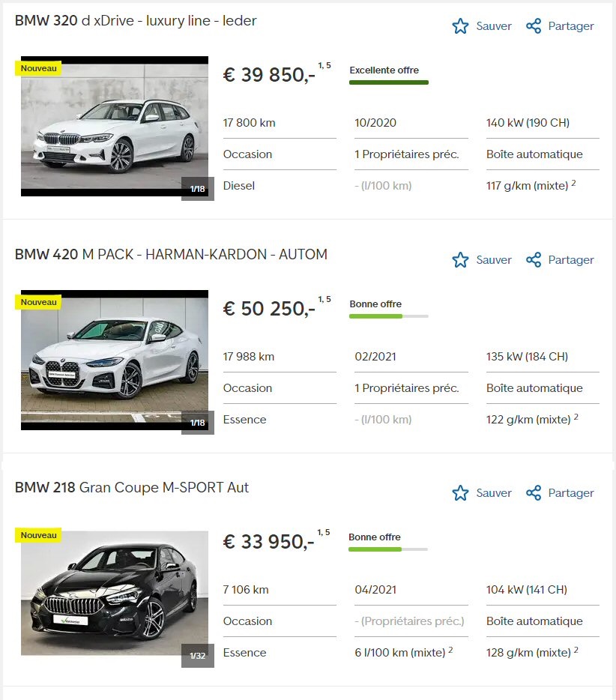Click star icon for BMW 420 listing
This screenshot has height=700, width=616.
[460, 260]
